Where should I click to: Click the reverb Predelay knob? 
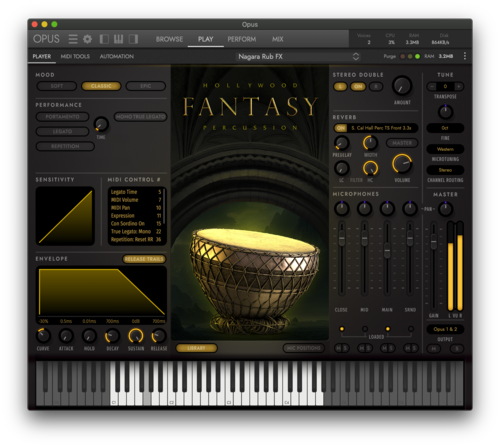[341, 143]
